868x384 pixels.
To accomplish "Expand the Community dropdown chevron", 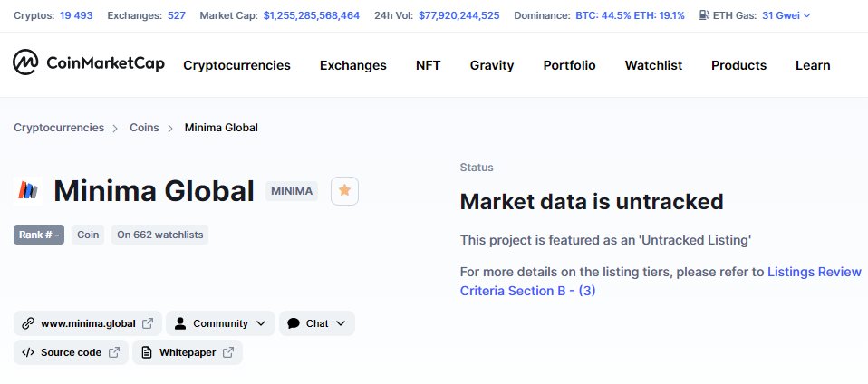I will tap(261, 323).
